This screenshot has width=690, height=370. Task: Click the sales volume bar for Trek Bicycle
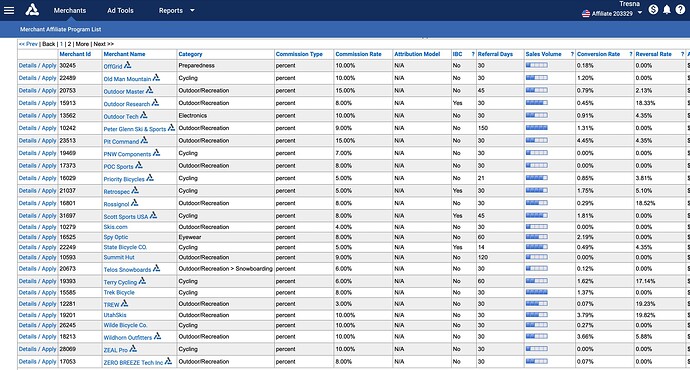tap(536, 292)
